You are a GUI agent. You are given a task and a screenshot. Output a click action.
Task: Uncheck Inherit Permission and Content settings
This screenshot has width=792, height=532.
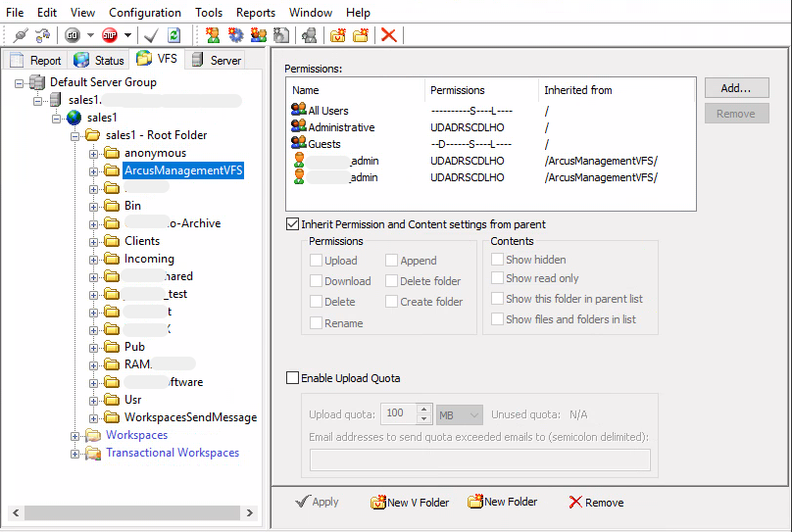click(292, 224)
